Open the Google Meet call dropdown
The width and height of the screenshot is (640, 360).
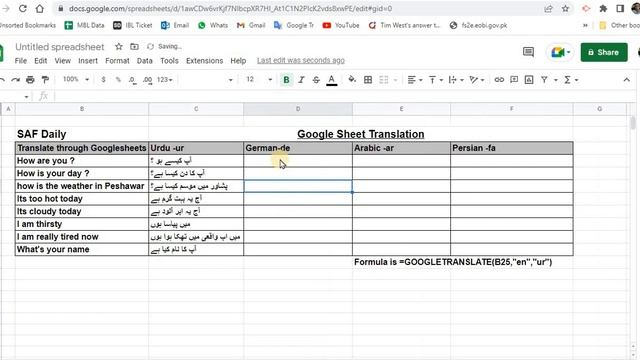[568, 52]
